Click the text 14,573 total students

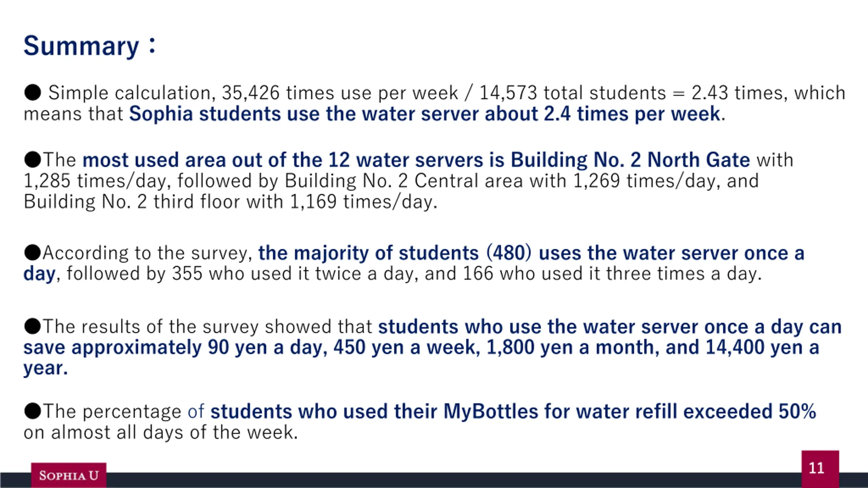[573, 93]
